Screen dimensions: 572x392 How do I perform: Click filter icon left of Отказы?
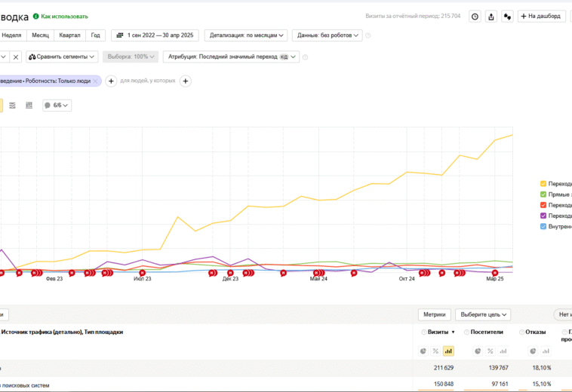(x=521, y=332)
